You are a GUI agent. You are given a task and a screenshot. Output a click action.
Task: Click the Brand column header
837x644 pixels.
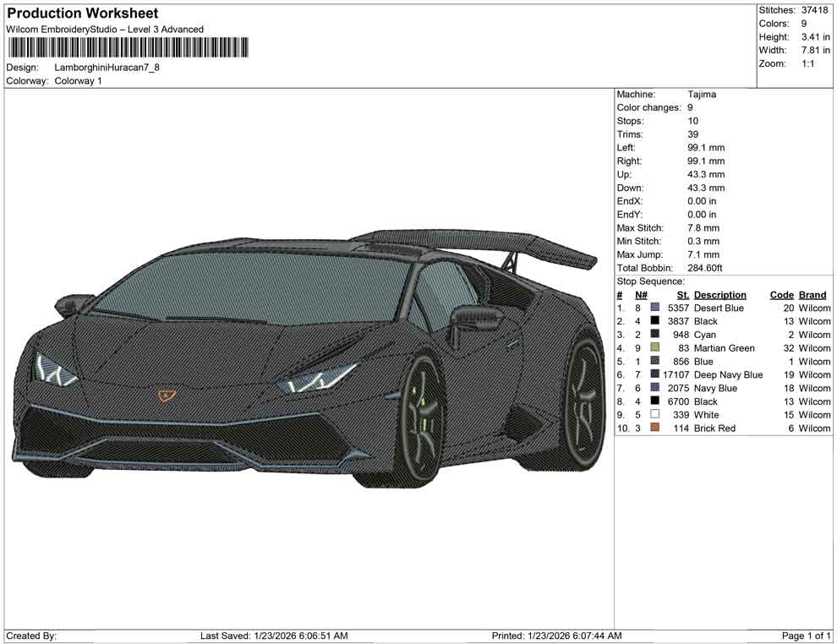pyautogui.click(x=812, y=294)
